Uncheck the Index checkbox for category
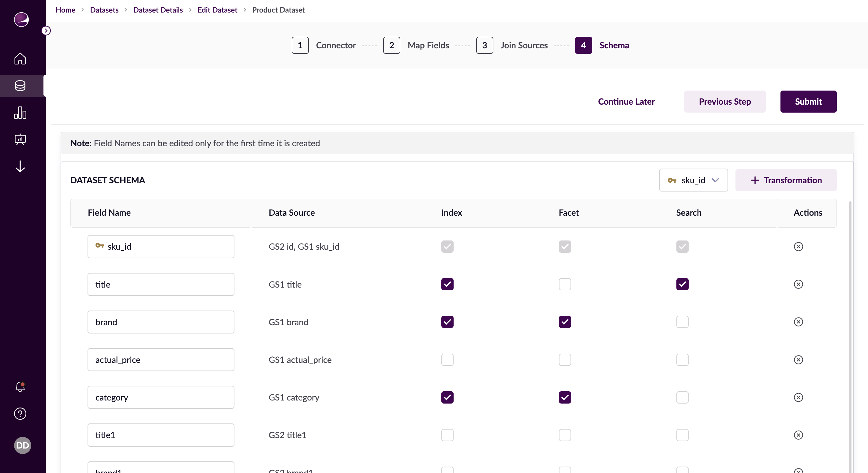 pyautogui.click(x=447, y=397)
